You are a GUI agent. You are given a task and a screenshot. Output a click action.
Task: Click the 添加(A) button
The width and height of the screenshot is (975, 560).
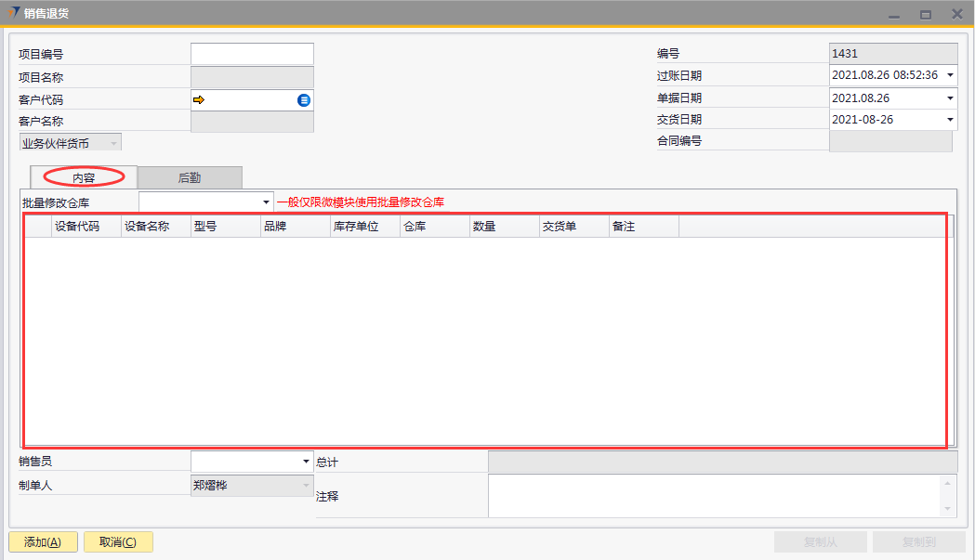(x=42, y=542)
